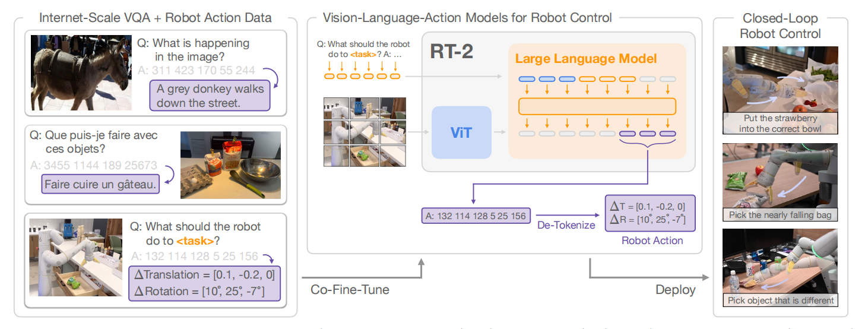Click the robot arm photo in the data panel

coord(76,257)
